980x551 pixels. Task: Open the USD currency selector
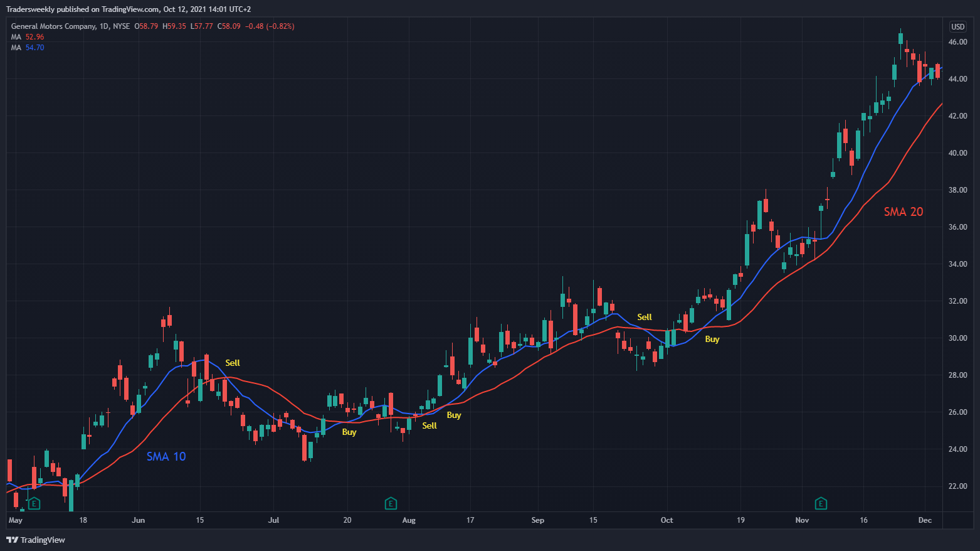click(x=958, y=26)
